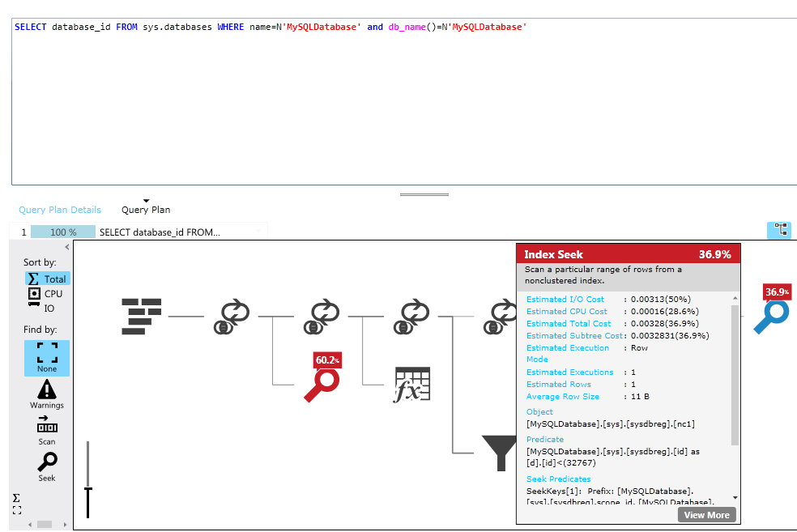Click the plan tree layout icon at top right

778,230
